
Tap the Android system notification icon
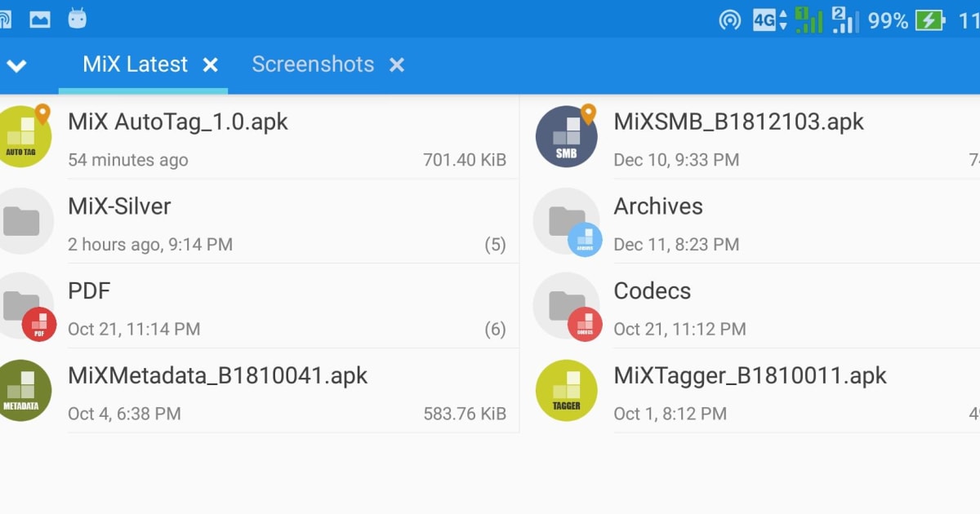(x=78, y=18)
